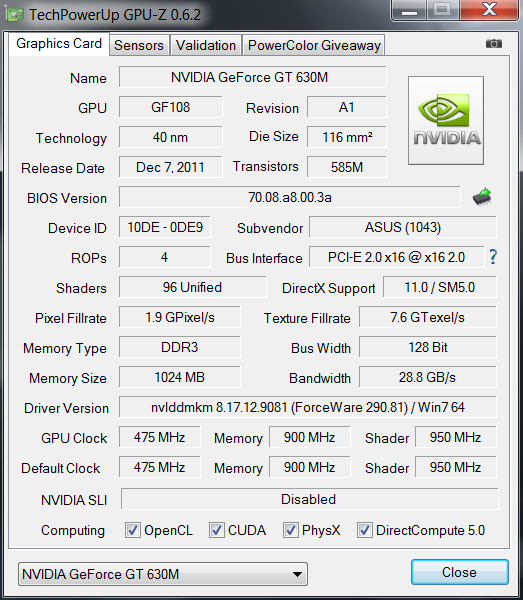Click the Close button
523x600 pixels.
459,572
